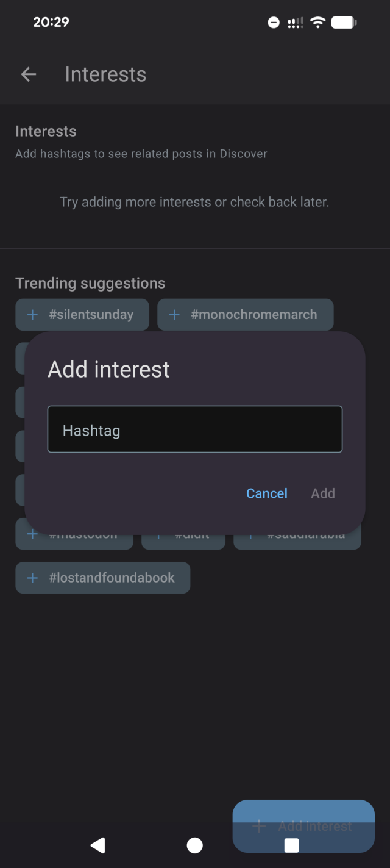The image size is (390, 868).
Task: Tap the Add interest floating button
Action: coord(303,826)
